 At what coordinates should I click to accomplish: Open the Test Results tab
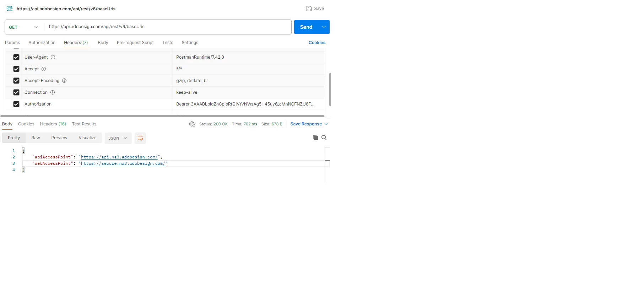pos(84,124)
